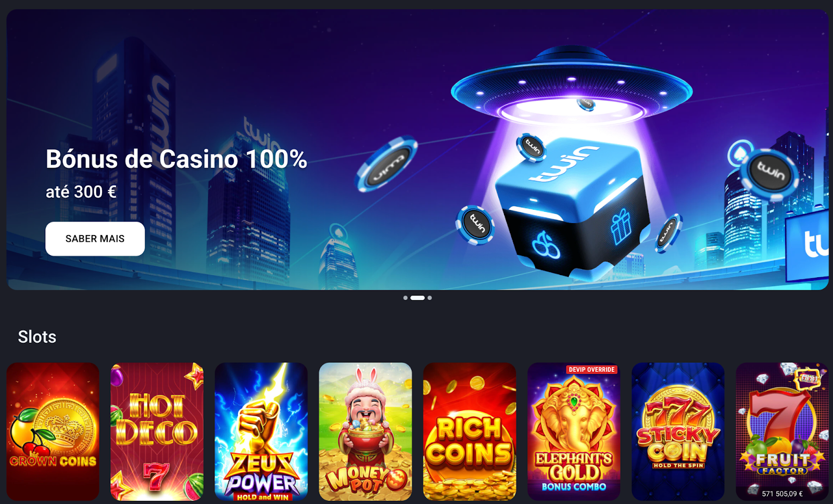Select the Money Pot slot thumbnail
Image resolution: width=833 pixels, height=504 pixels.
tap(365, 431)
